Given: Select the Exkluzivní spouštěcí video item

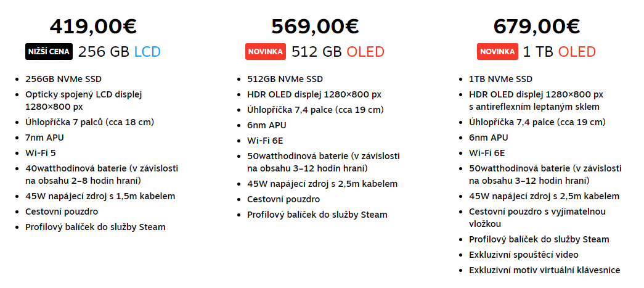Looking at the screenshot, I should 523,255.
